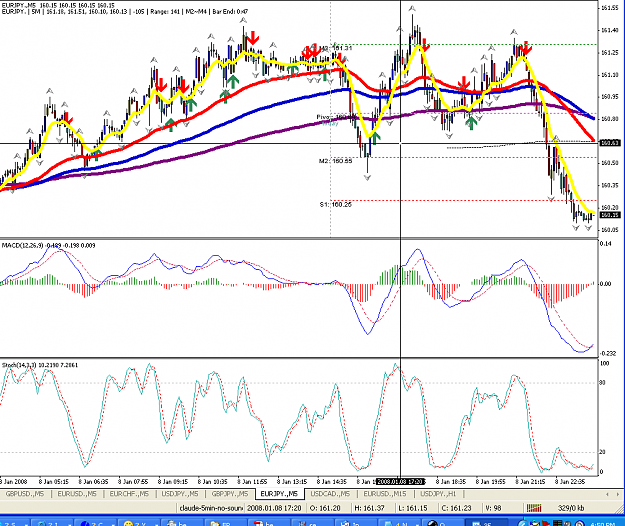Click the 8 Jan 05:15 time label
The image size is (625, 526).
53,482
